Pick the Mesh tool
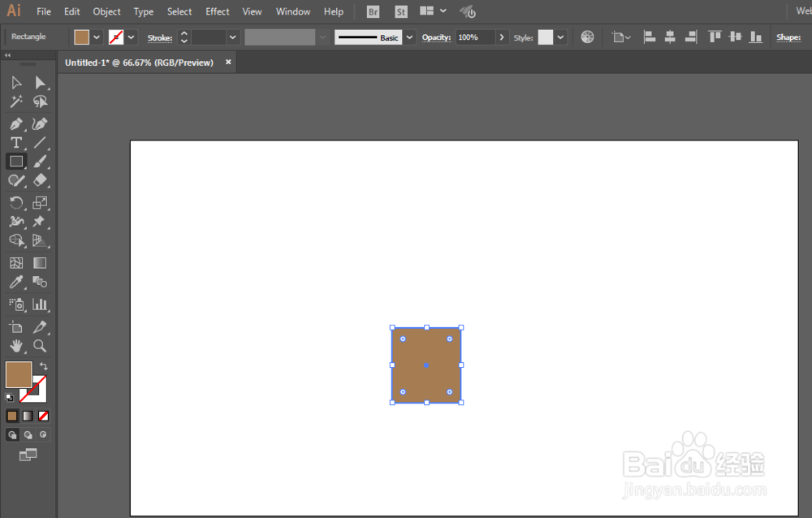This screenshot has height=518, width=812. click(16, 262)
